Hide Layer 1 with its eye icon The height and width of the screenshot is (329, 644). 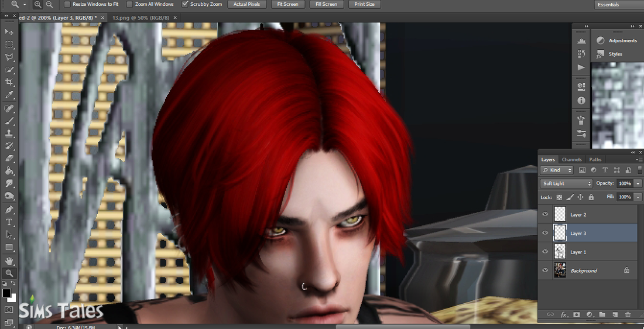tap(545, 251)
